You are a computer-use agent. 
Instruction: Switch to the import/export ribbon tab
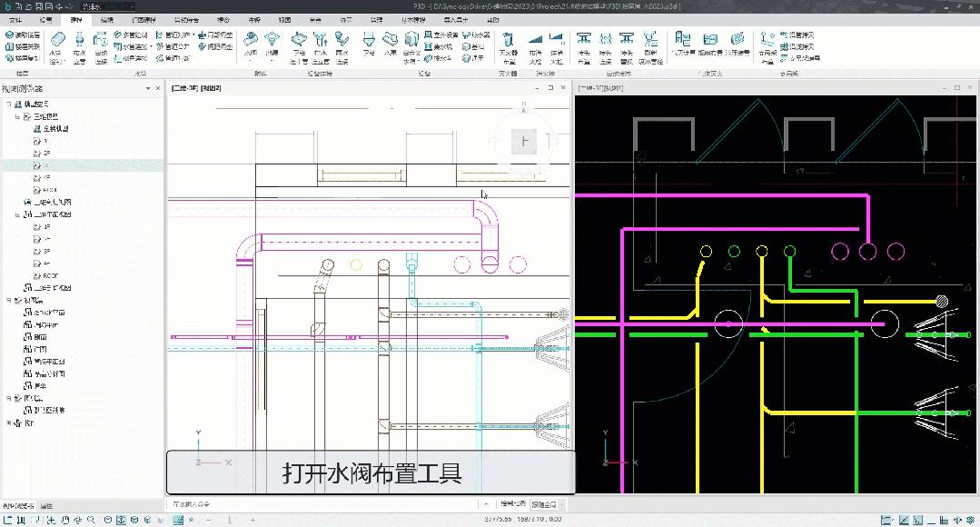[456, 20]
